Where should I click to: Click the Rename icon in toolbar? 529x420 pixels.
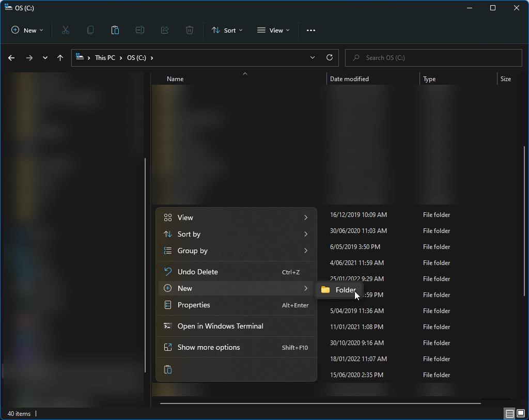click(x=140, y=30)
